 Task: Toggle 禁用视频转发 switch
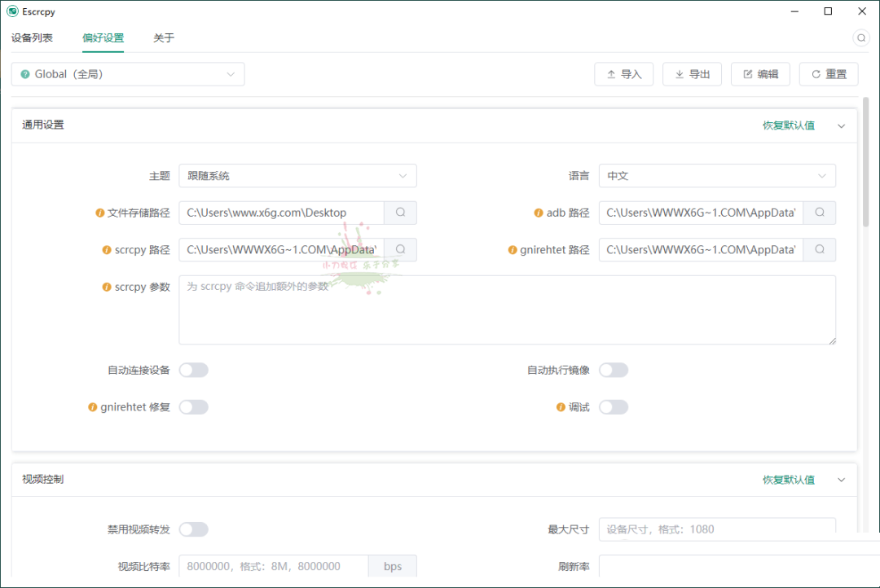click(194, 529)
